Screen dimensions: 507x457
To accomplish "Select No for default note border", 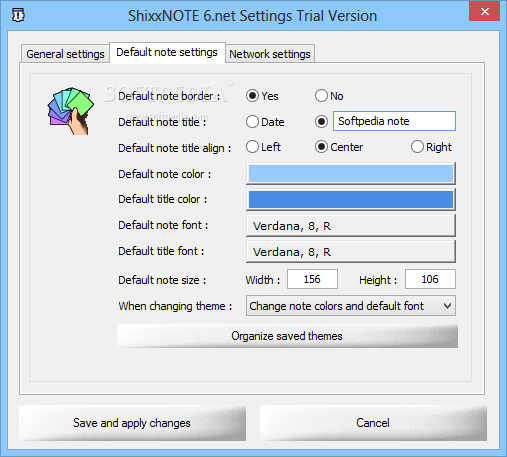I will click(x=329, y=96).
